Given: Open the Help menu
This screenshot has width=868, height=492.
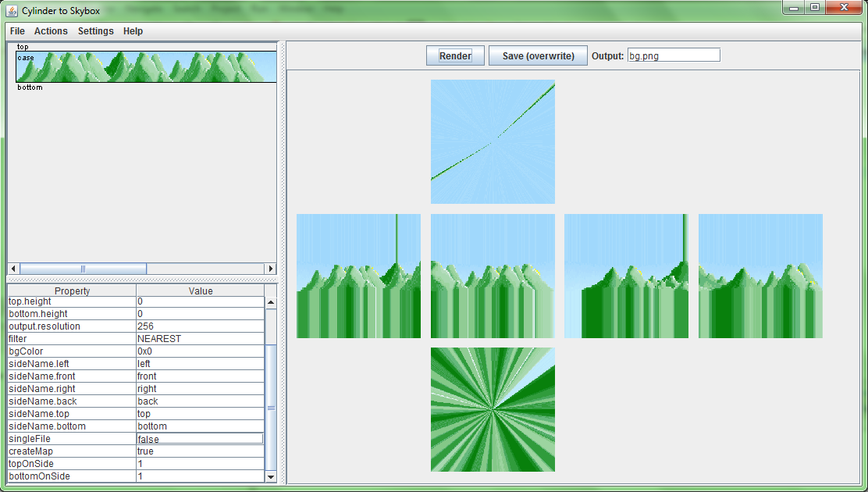Looking at the screenshot, I should tap(133, 31).
